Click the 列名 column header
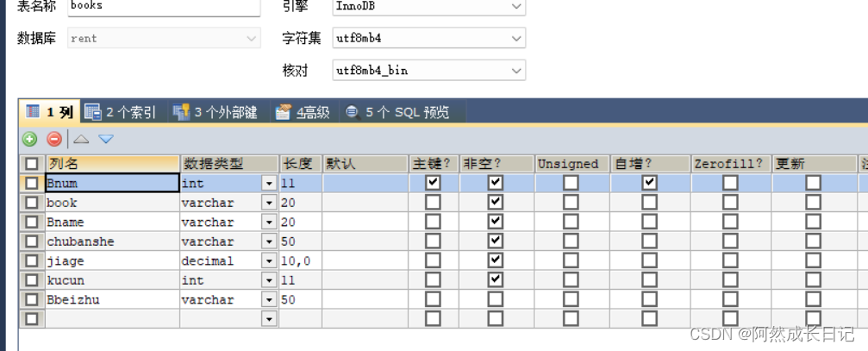868x351 pixels. coord(112,164)
